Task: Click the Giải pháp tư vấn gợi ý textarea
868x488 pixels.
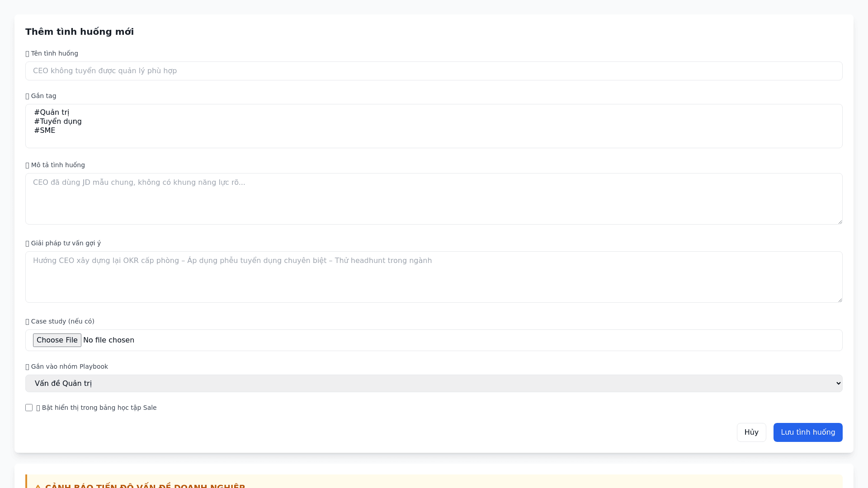Action: click(434, 277)
